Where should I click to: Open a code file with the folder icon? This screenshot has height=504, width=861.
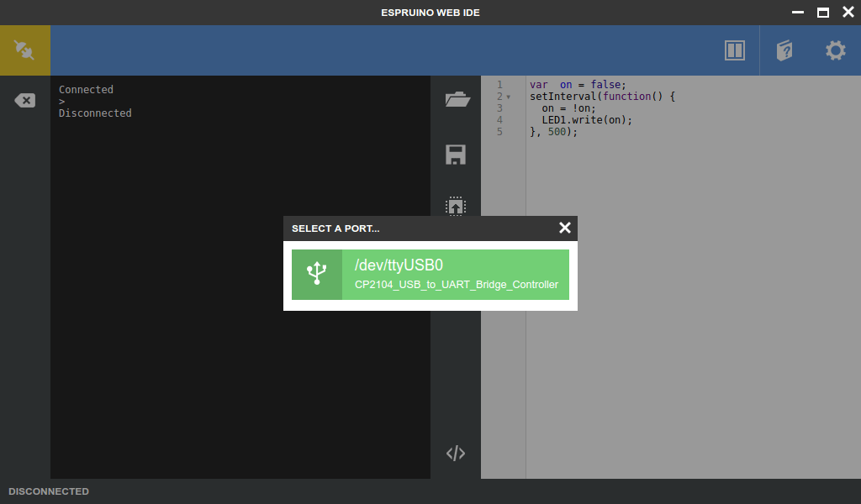[456, 99]
